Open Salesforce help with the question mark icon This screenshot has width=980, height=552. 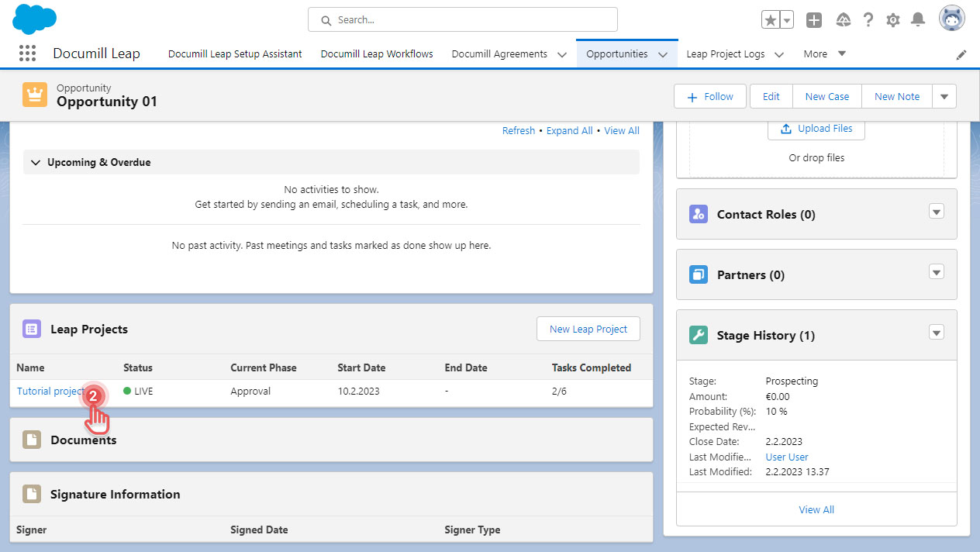click(868, 19)
